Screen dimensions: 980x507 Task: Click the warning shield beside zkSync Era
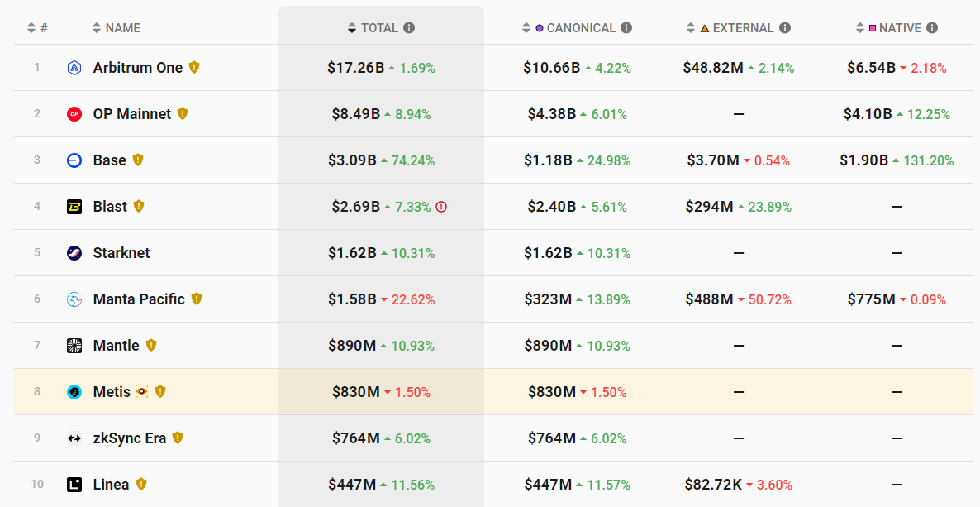click(x=178, y=438)
